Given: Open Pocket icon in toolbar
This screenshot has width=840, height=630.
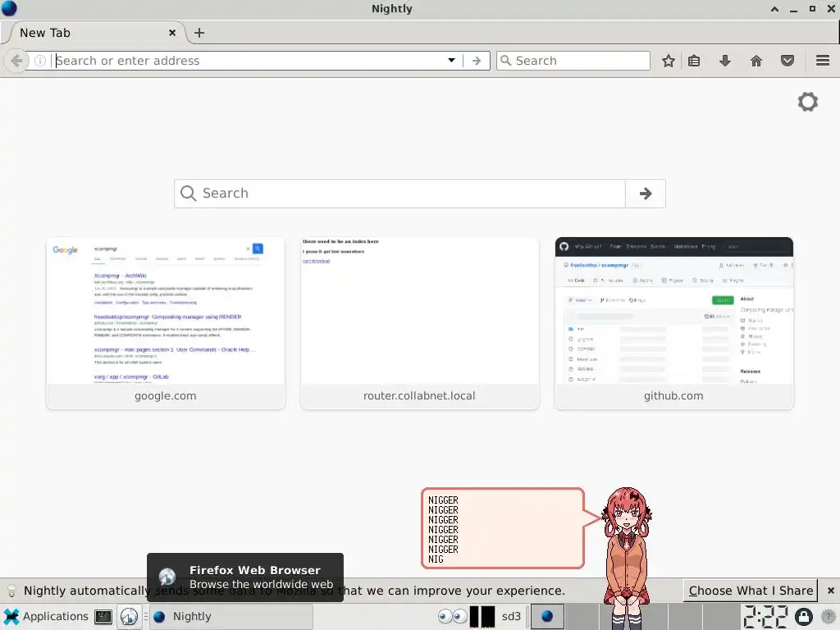Looking at the screenshot, I should click(787, 61).
